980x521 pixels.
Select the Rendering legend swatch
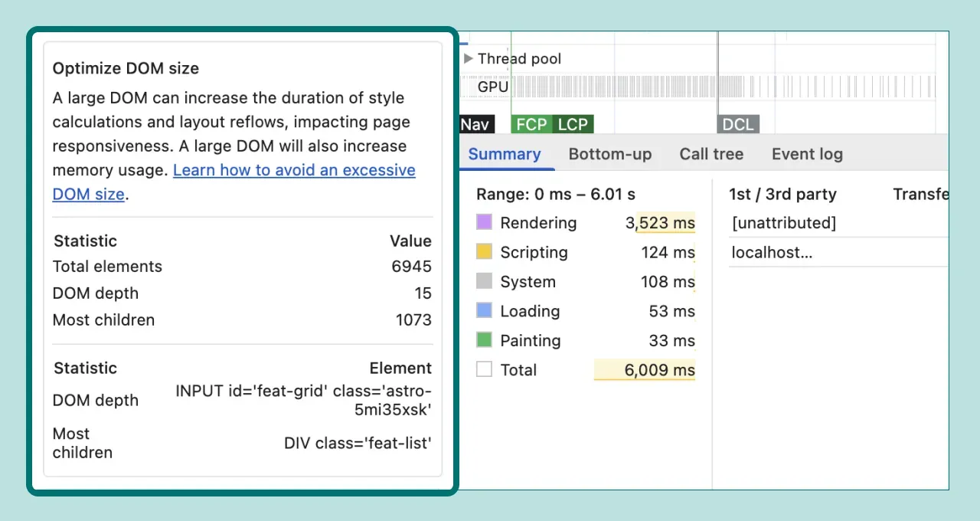484,223
